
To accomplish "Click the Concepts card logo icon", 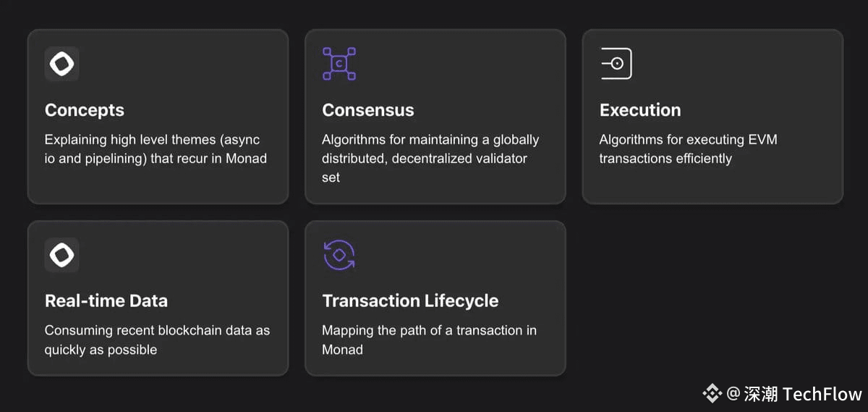I will (61, 64).
